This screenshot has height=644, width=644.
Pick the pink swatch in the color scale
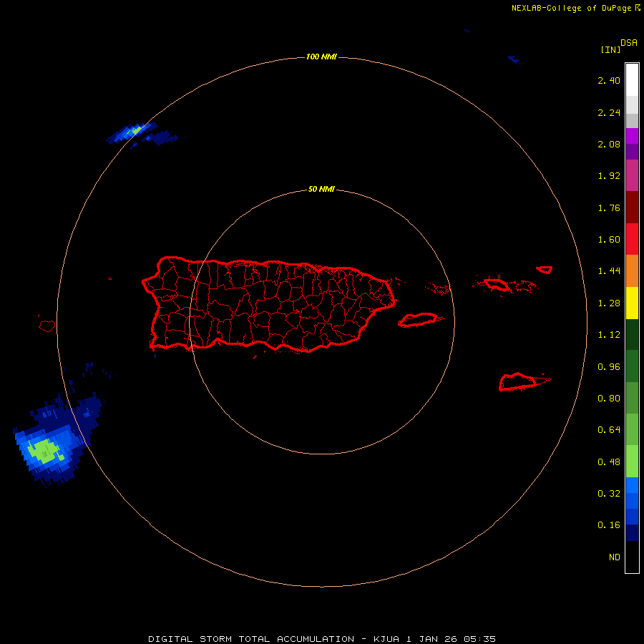(x=632, y=175)
